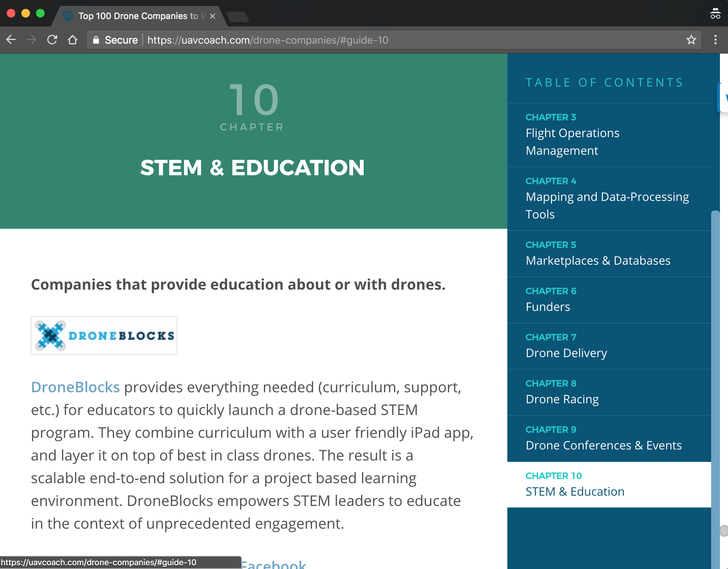Go to Chapter 3 Flight Operations Management
This screenshot has width=728, height=569.
point(609,135)
